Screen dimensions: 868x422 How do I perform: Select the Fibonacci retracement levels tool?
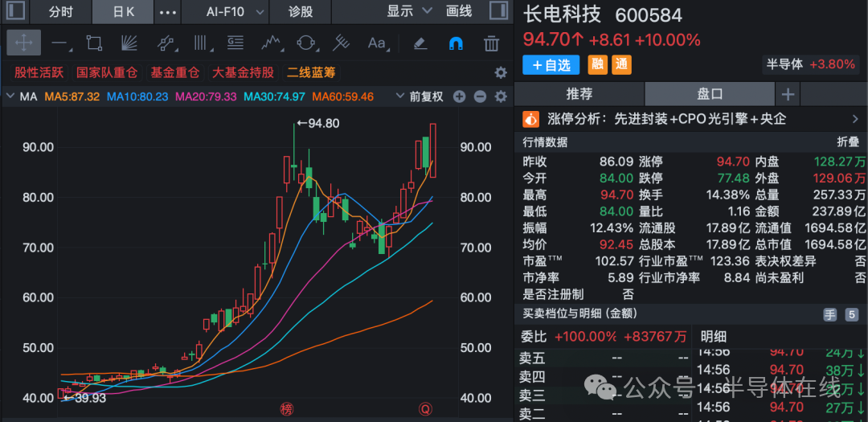coord(235,43)
